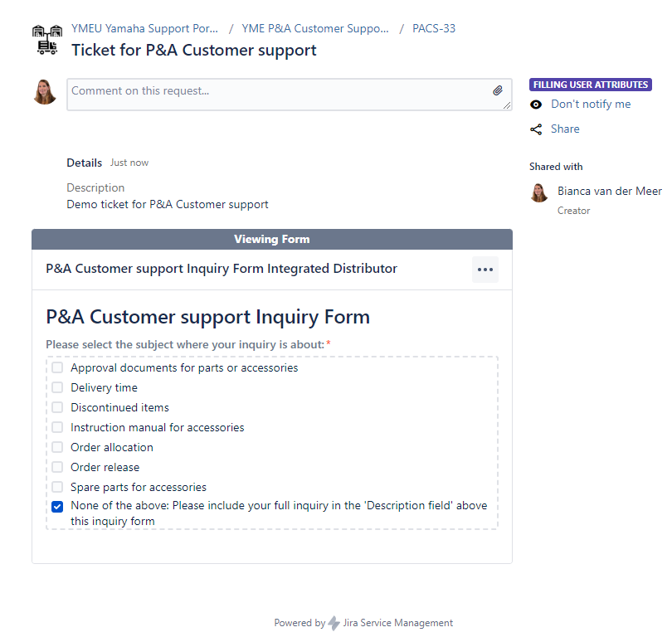Click Bianca van der Meer avatar
Screen dimensions: 672x637
tap(539, 192)
